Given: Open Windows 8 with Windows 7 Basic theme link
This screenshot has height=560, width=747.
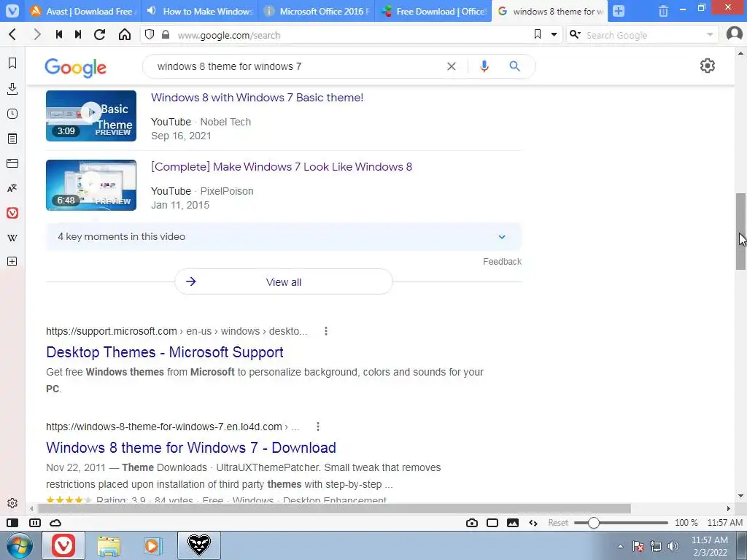Looking at the screenshot, I should click(258, 98).
